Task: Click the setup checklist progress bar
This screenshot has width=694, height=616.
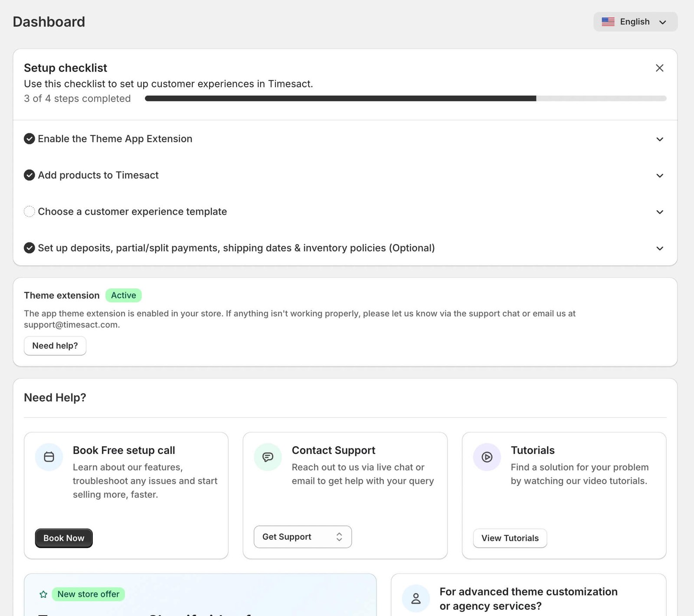Action: [406, 98]
